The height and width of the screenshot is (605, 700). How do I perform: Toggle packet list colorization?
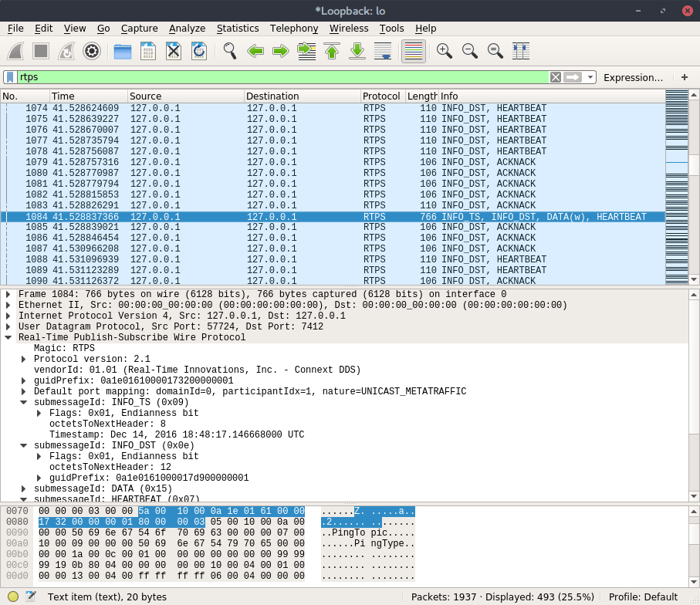(x=414, y=51)
